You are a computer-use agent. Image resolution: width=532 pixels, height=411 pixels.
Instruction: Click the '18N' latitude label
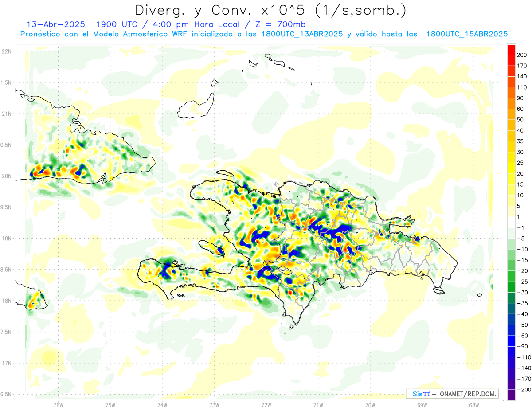(x=7, y=301)
